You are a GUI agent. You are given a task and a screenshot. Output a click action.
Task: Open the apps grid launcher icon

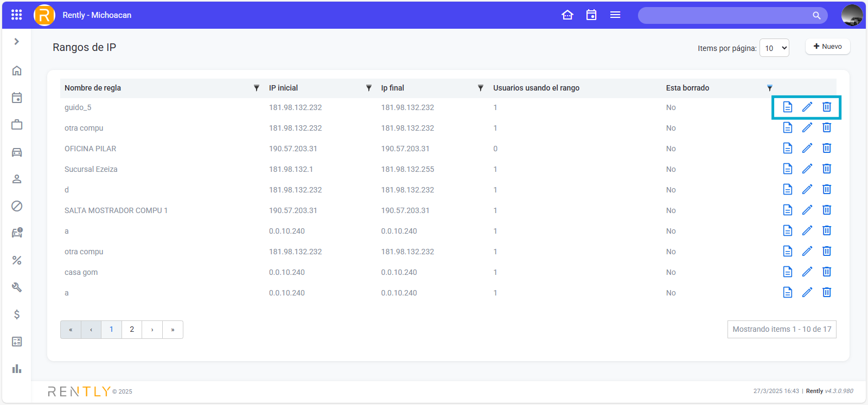[x=17, y=15]
